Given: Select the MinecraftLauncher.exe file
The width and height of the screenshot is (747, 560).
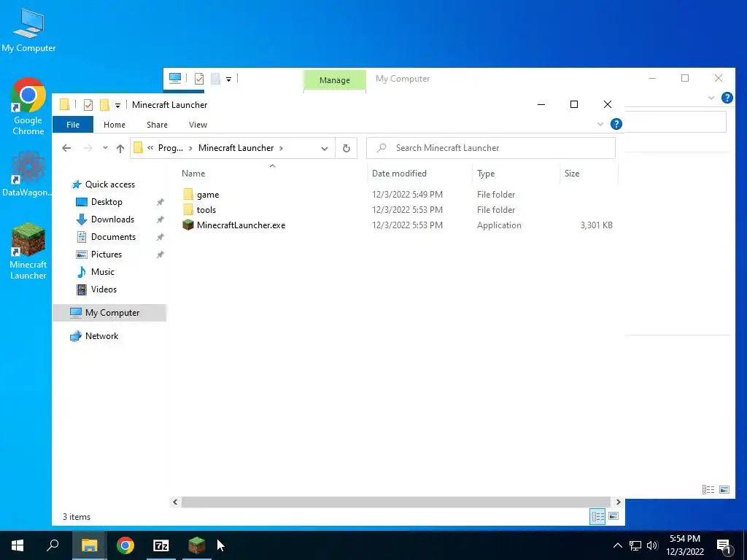Looking at the screenshot, I should pos(241,225).
